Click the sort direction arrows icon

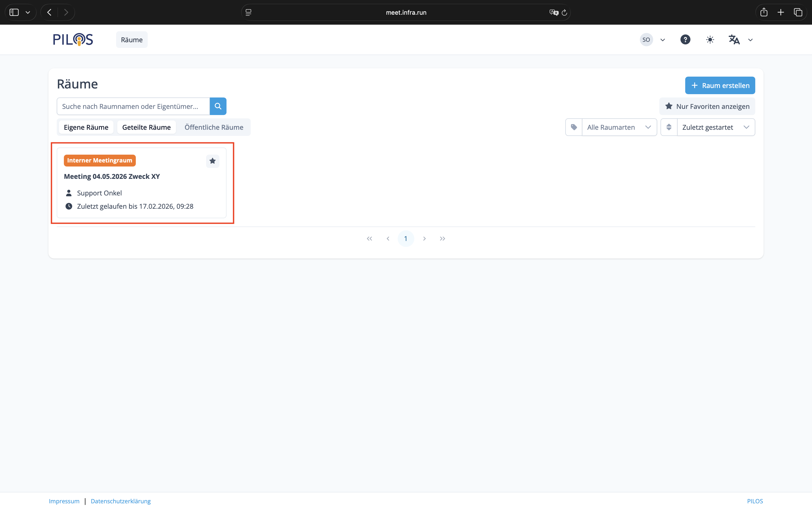click(x=669, y=127)
